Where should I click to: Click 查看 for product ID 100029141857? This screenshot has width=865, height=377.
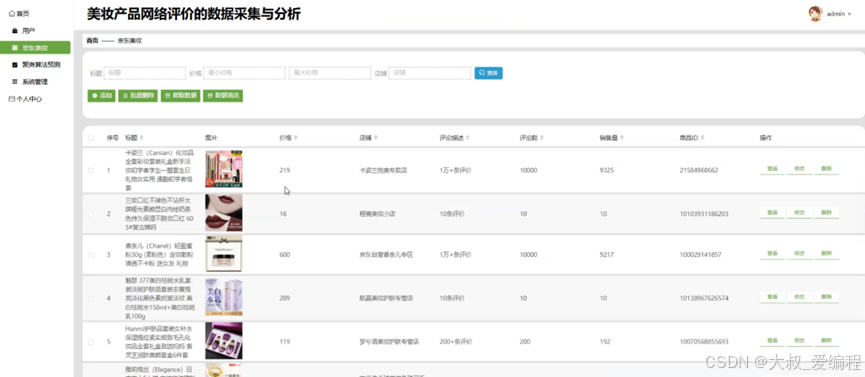click(x=772, y=253)
